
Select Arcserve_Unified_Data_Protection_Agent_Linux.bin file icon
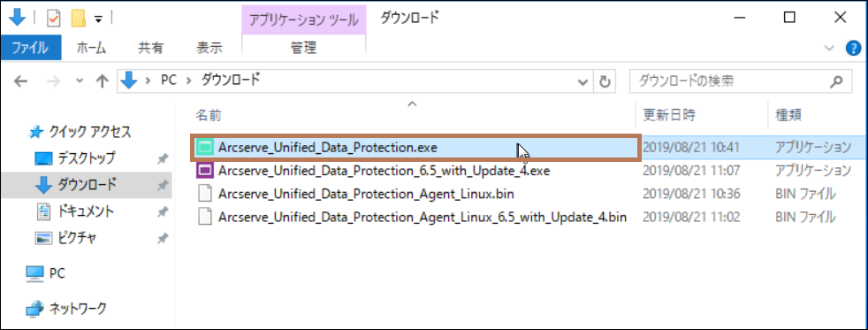click(x=205, y=194)
